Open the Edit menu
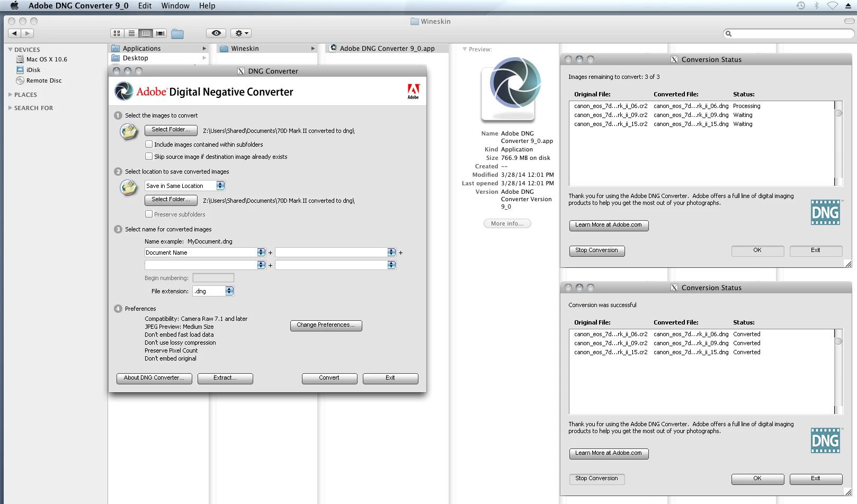Viewport: 857px width, 504px height. click(145, 6)
